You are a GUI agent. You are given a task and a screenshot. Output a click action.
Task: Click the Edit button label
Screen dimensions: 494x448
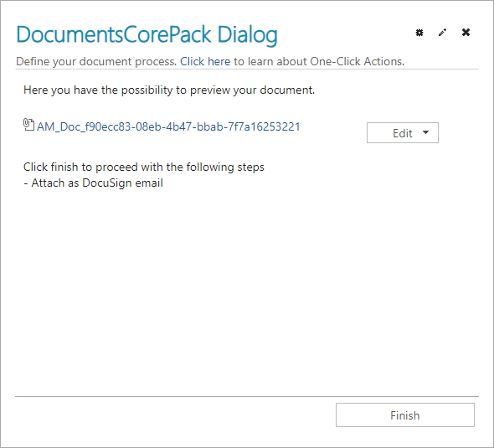click(403, 133)
